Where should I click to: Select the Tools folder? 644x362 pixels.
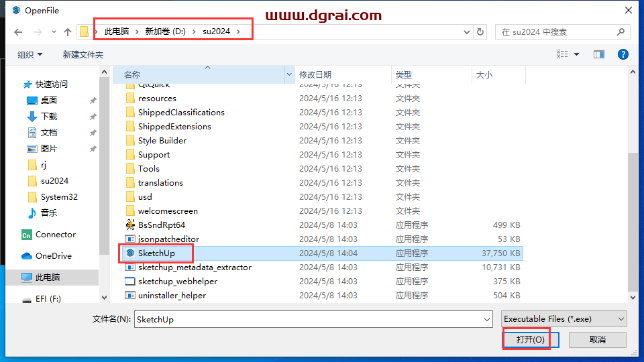coord(149,169)
